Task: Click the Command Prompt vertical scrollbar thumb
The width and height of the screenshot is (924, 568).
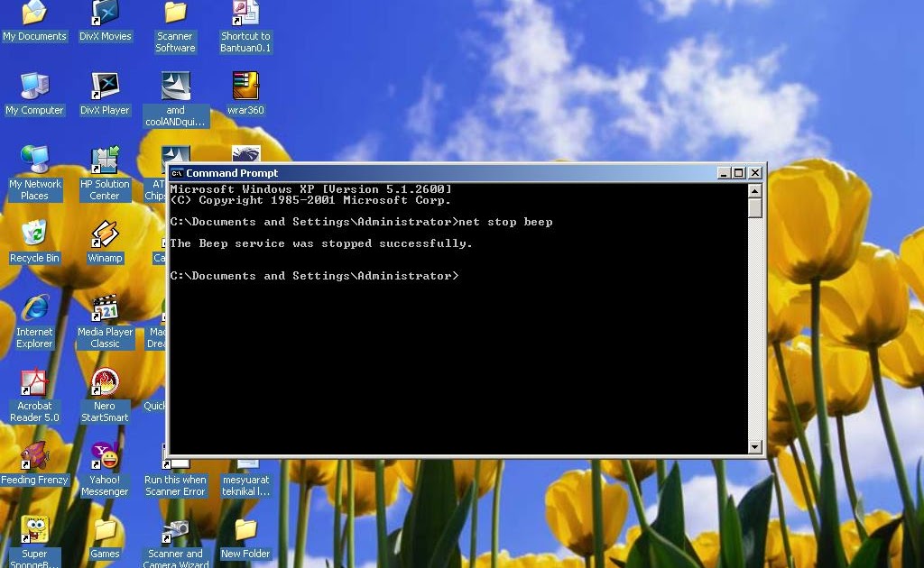Action: pos(755,207)
